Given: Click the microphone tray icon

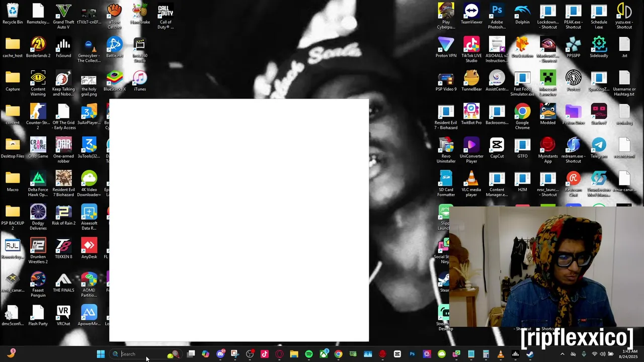Looking at the screenshot, I should pyautogui.click(x=584, y=354).
